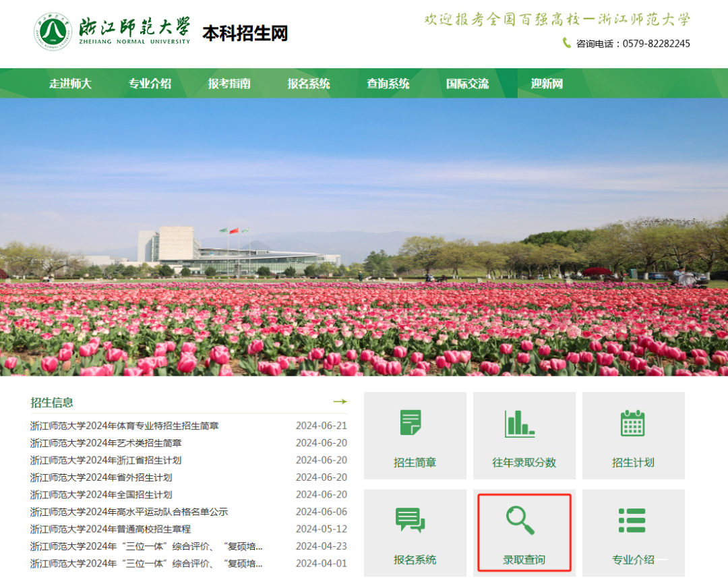Open 高水平运动队合格名单公示 news link
728x586 pixels.
pos(129,512)
